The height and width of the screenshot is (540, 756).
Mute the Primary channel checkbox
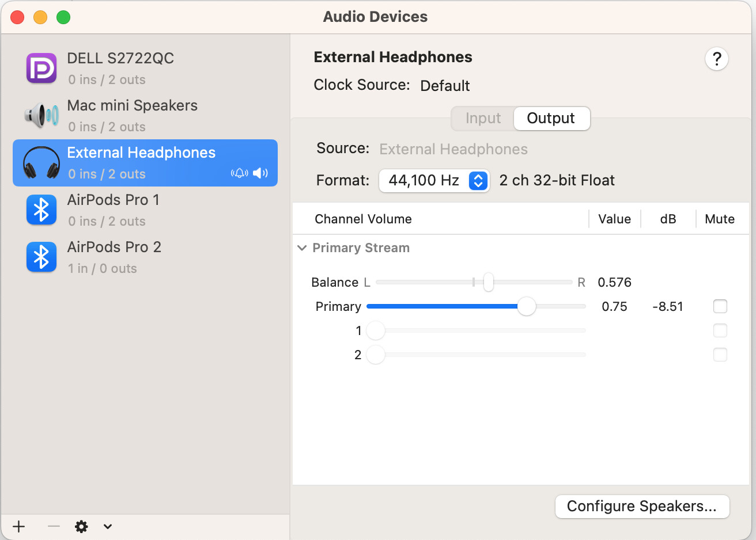pos(720,306)
